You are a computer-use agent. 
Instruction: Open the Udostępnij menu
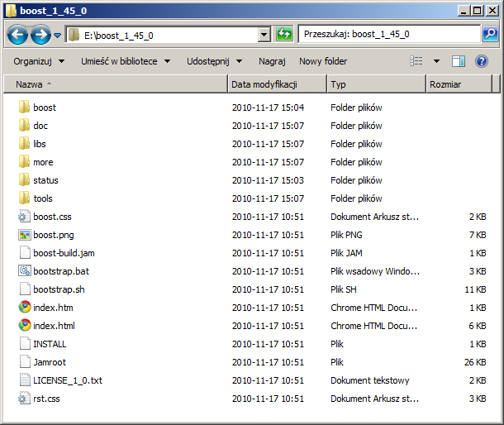(214, 61)
